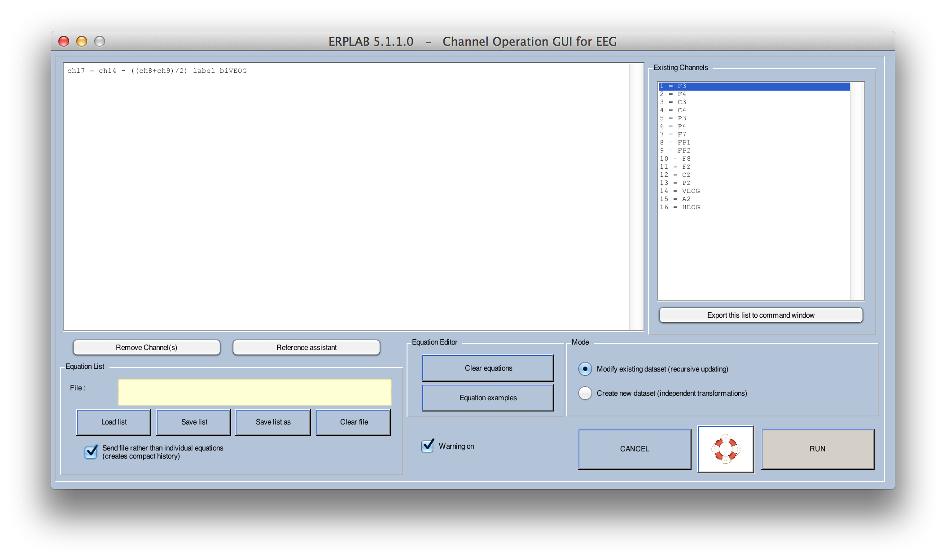Select channel row 1 = F3
The height and width of the screenshot is (560, 946).
(x=754, y=86)
